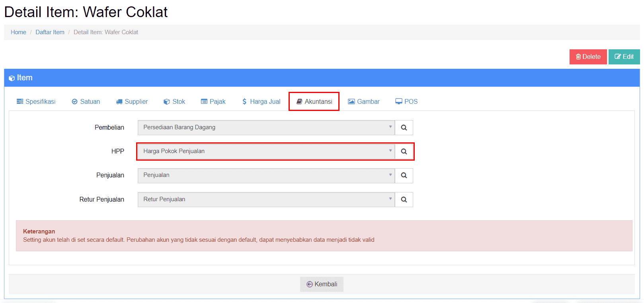Open the Penjualan account dropdown

click(x=266, y=175)
